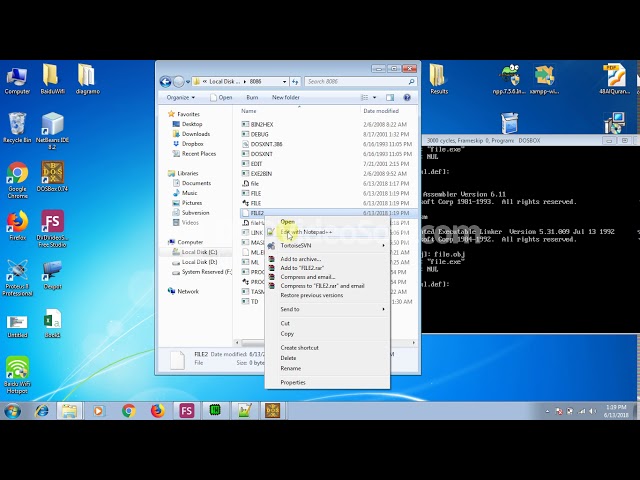Select Google Chrome desktop shortcut
The height and width of the screenshot is (480, 640).
click(x=18, y=180)
